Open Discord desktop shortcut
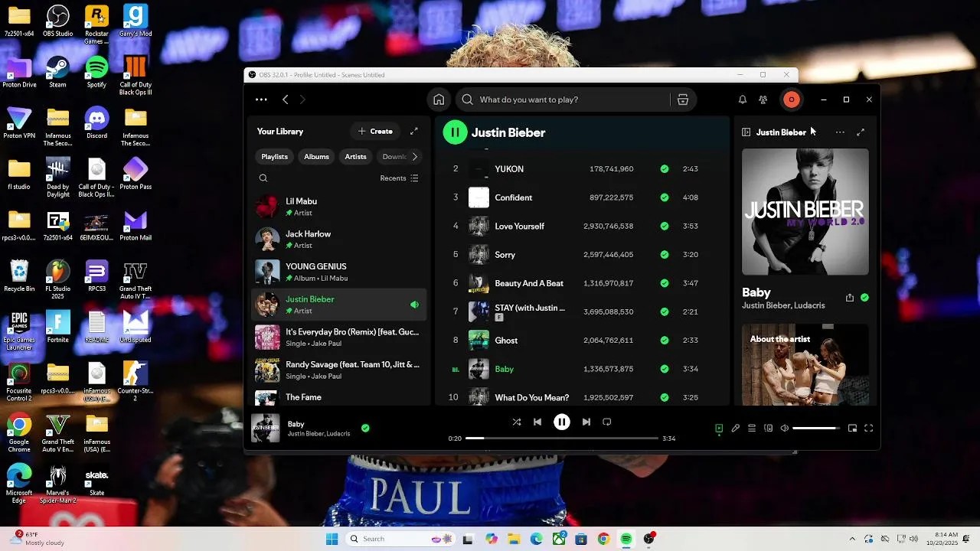 (96, 123)
